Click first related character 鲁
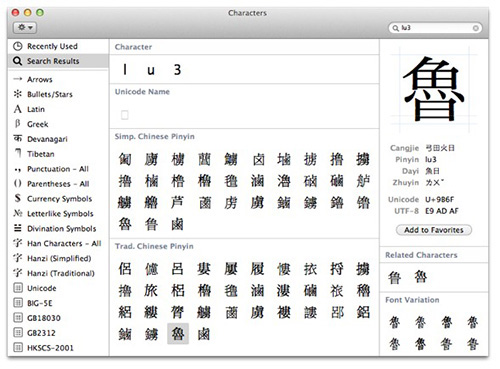 [394, 277]
